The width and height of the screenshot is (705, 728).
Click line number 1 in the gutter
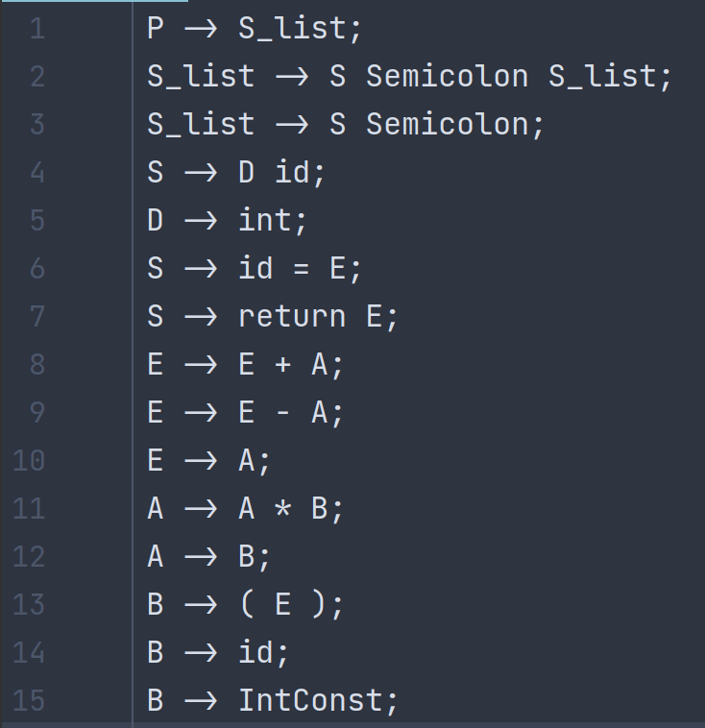coord(36,29)
